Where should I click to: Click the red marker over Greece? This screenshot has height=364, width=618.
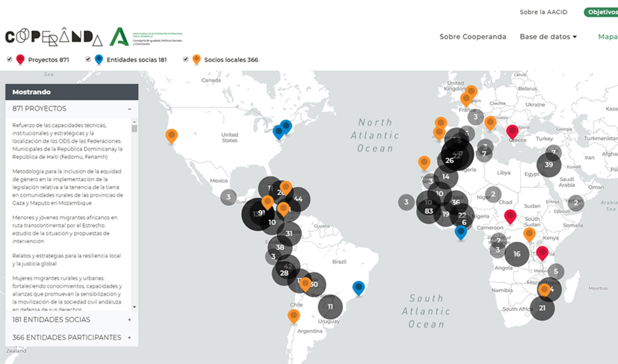tap(512, 131)
